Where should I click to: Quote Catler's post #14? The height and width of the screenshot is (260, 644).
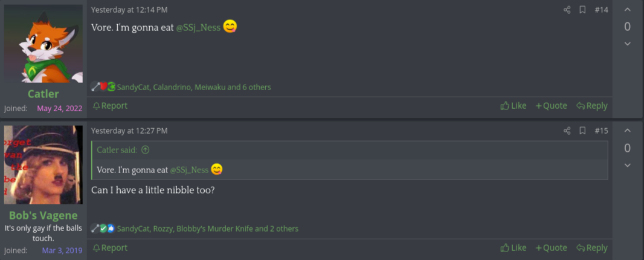[x=551, y=106]
